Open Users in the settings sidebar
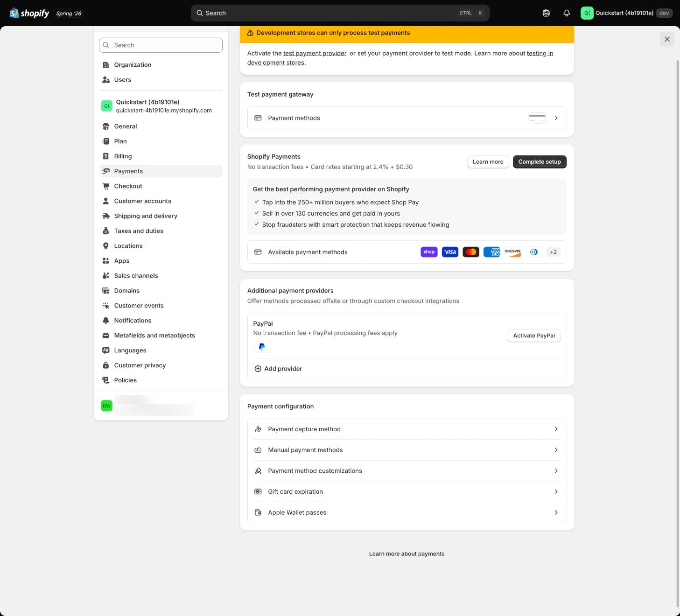 coord(161,80)
